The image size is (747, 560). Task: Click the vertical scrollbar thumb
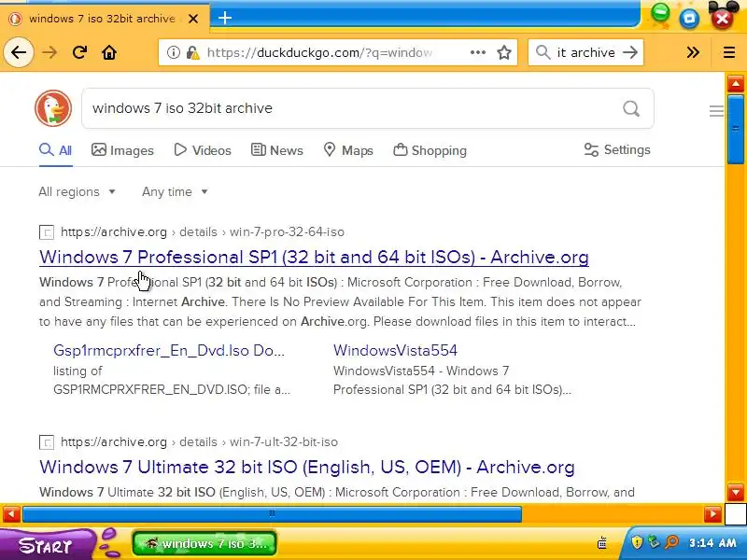click(x=736, y=129)
